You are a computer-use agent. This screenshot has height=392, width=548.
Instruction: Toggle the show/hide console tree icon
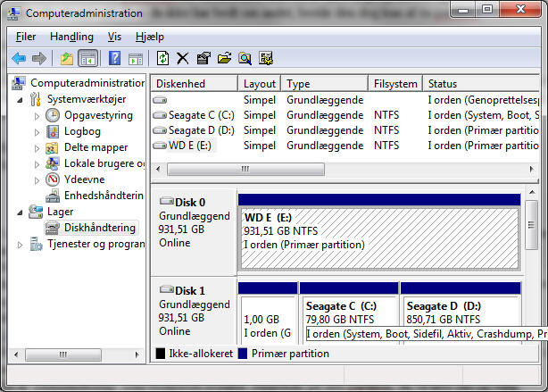click(87, 58)
